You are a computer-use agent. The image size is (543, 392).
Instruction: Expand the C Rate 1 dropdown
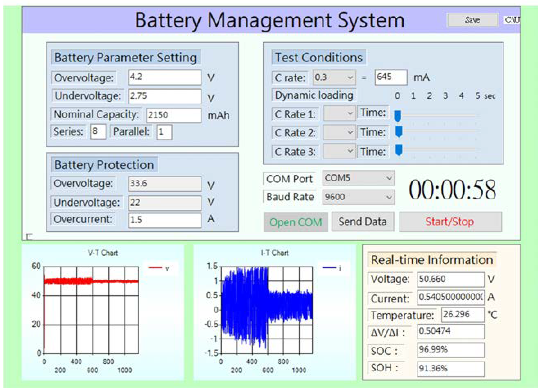[340, 113]
